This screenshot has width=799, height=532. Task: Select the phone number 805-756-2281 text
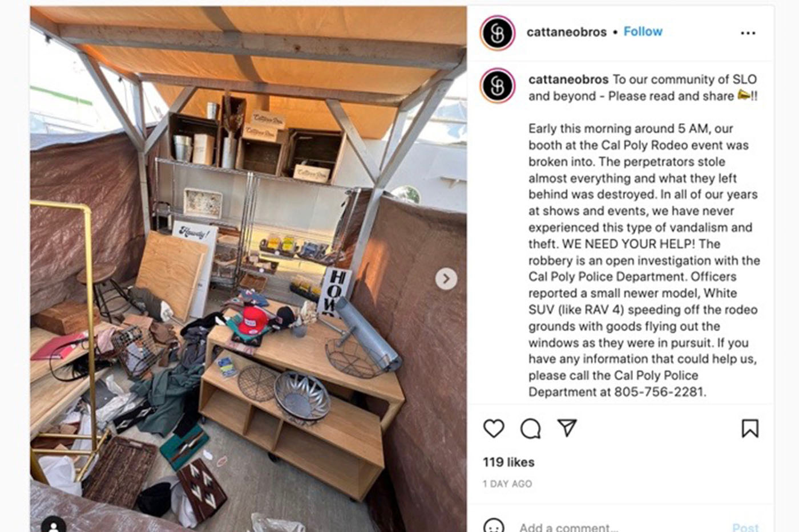(659, 392)
